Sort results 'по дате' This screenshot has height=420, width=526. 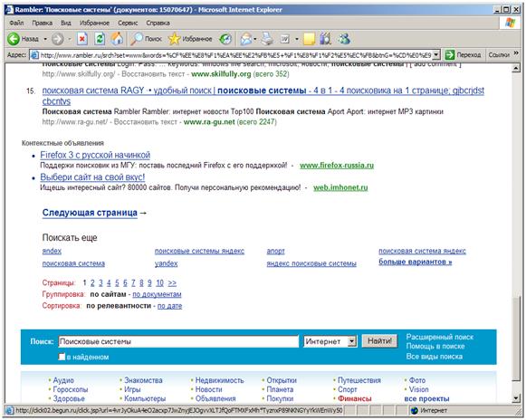[x=169, y=306]
